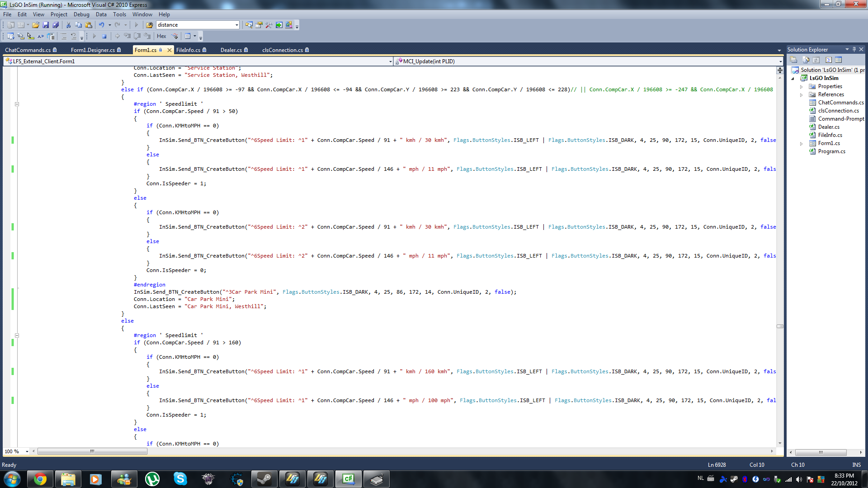The width and height of the screenshot is (868, 488).
Task: Toggle auto-hide pin on Solution Explorer
Action: [854, 49]
